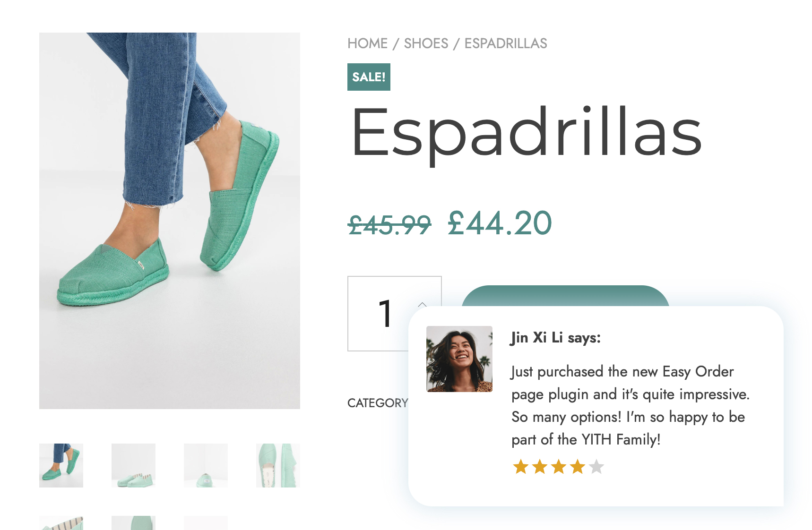
Task: Select third thumbnail showing shoe front view
Action: (206, 465)
